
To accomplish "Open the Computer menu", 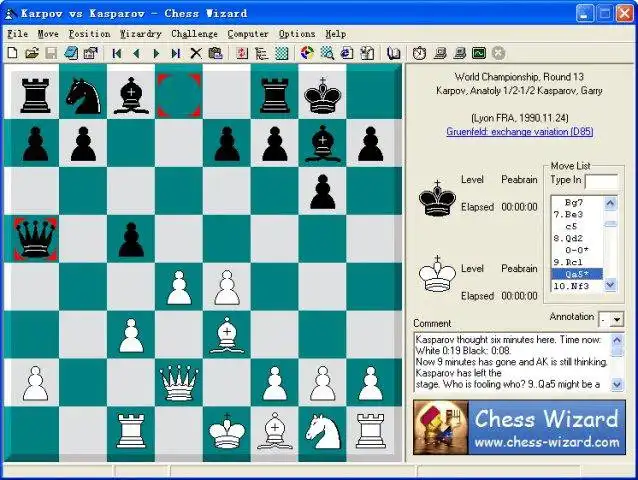I will (x=248, y=34).
